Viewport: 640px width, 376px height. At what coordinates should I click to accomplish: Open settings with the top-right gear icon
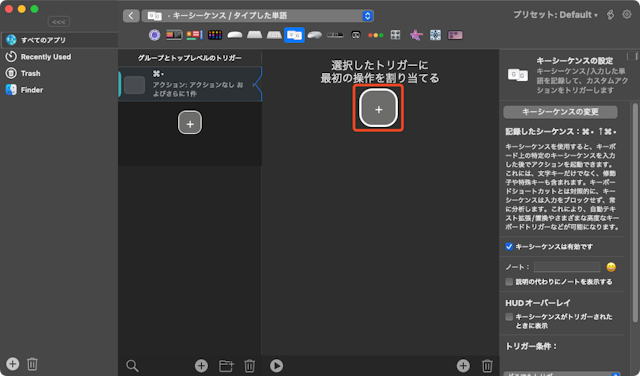coord(627,15)
